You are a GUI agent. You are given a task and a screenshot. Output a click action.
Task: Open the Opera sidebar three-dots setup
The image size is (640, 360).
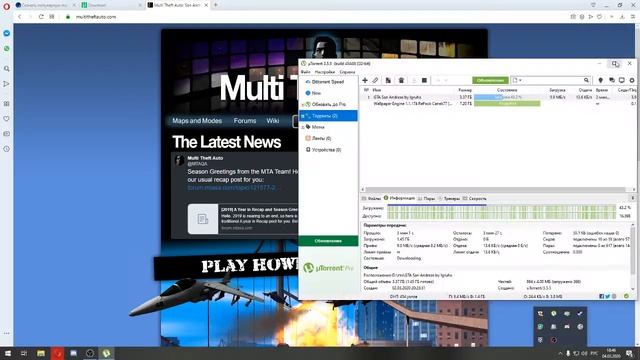(7, 333)
